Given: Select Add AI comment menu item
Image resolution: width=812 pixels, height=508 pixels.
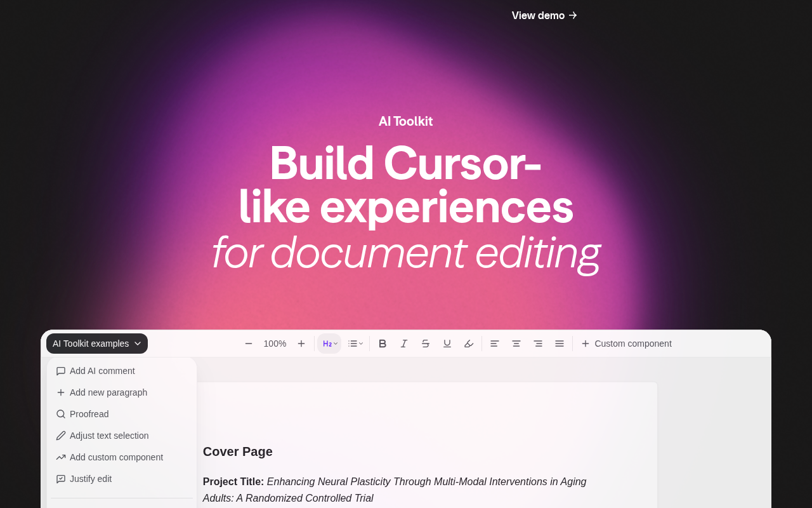Looking at the screenshot, I should click(x=122, y=371).
